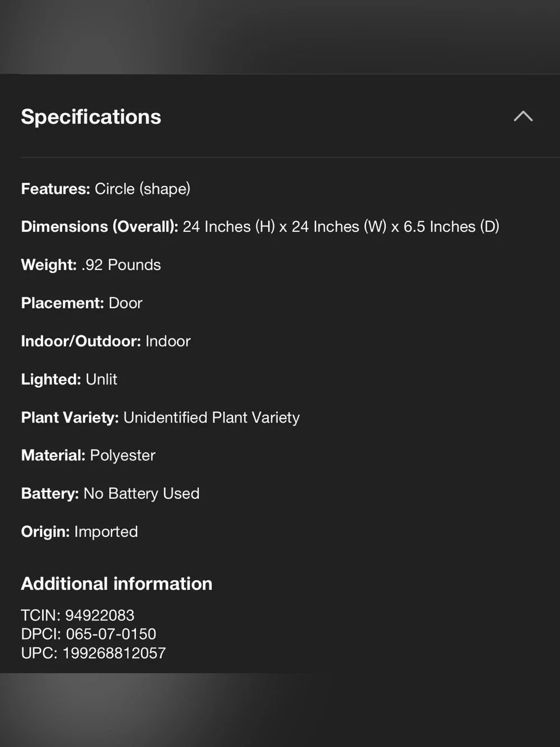Click the Lighted: Unlit entry
The image size is (560, 747).
[x=69, y=379]
